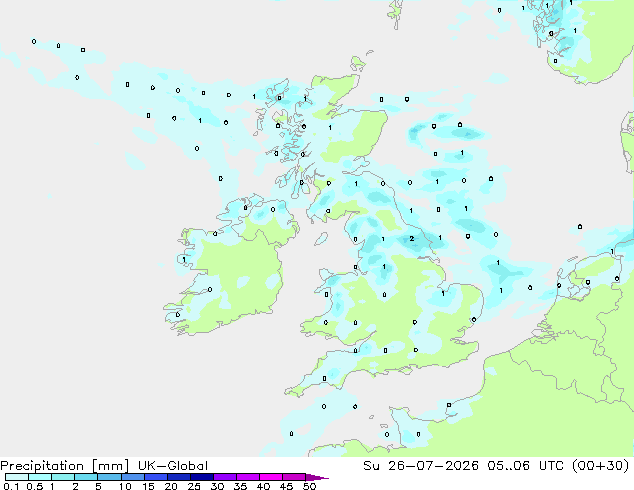Select the 5–10 mm legend color swatch
This screenshot has width=634, height=490.
[x=109, y=477]
